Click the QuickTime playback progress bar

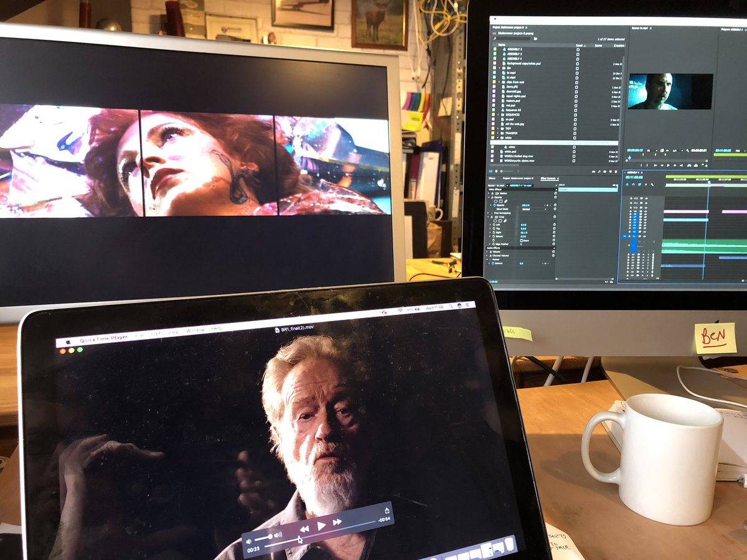tap(320, 533)
